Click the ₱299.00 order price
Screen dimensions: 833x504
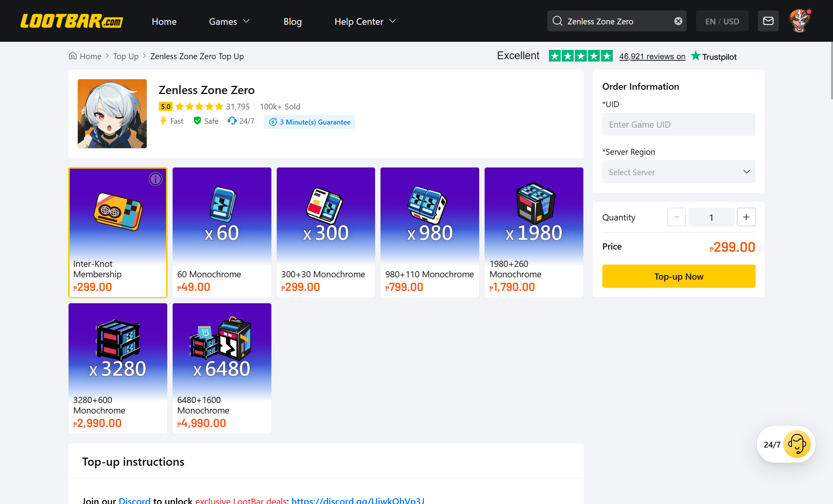pyautogui.click(x=732, y=247)
